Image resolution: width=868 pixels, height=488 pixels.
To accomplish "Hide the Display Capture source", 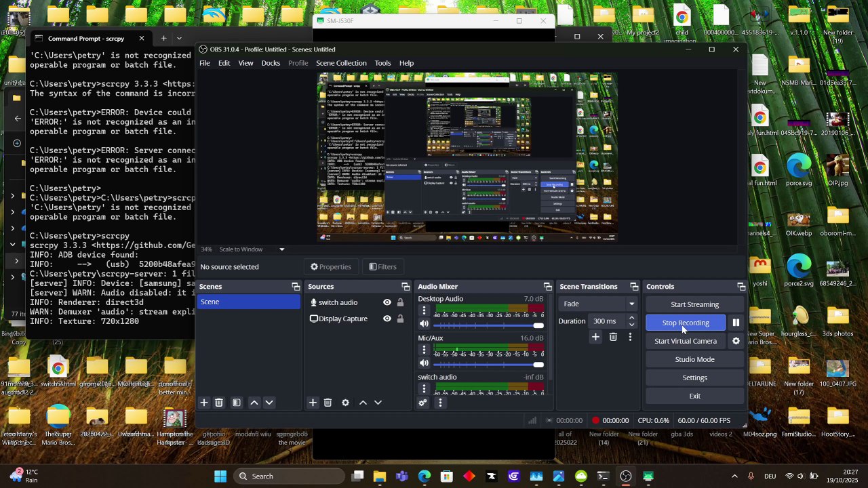I will 387,319.
